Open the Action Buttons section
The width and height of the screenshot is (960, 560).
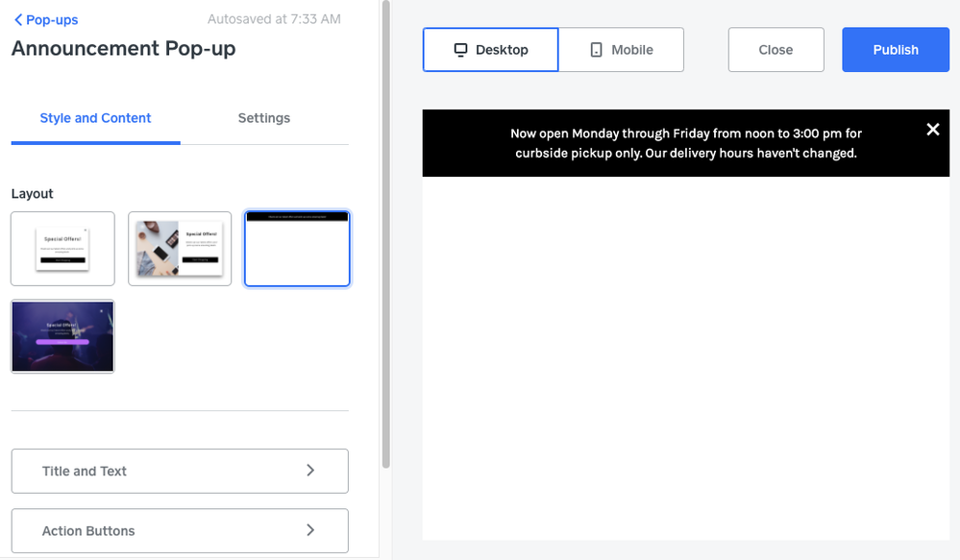pyautogui.click(x=180, y=530)
